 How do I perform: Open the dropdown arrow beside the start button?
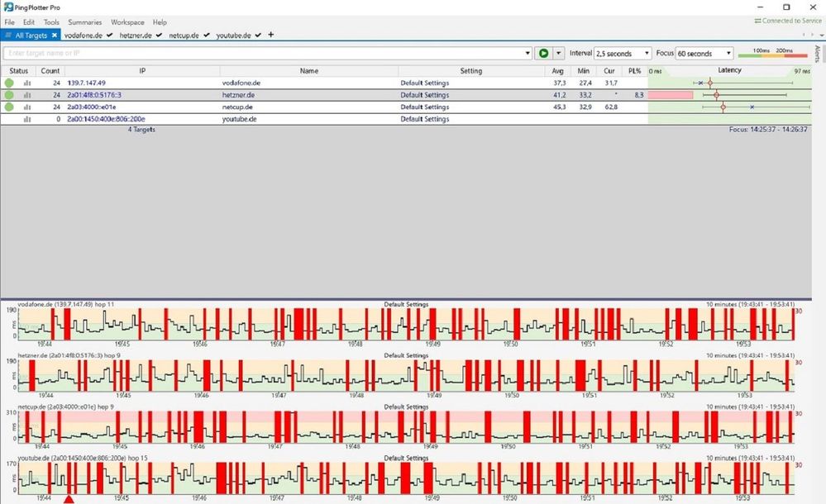[x=558, y=53]
